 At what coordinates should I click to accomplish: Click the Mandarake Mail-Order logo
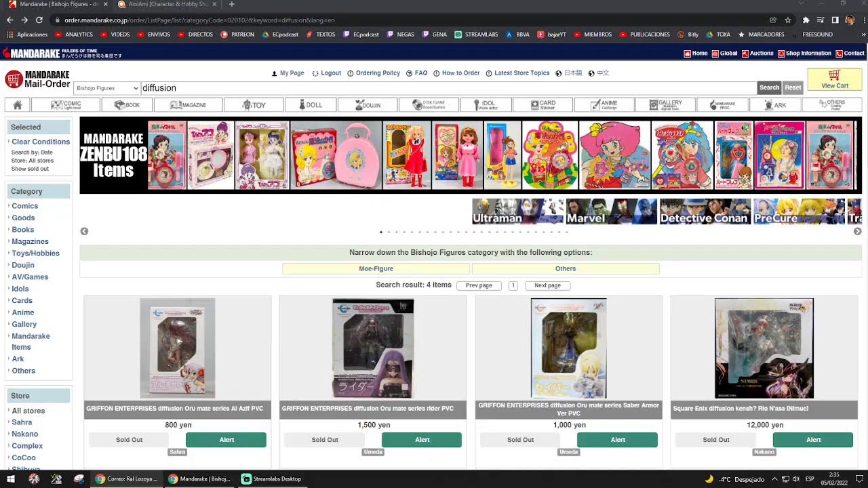37,79
